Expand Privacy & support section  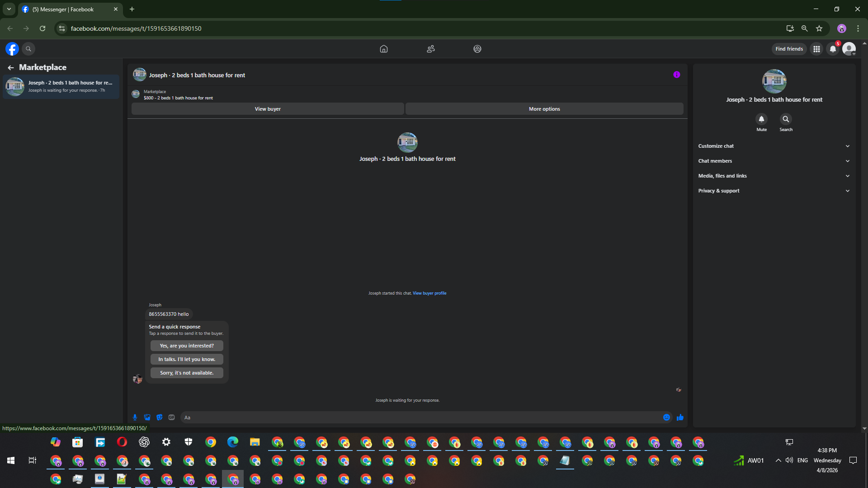[774, 191]
